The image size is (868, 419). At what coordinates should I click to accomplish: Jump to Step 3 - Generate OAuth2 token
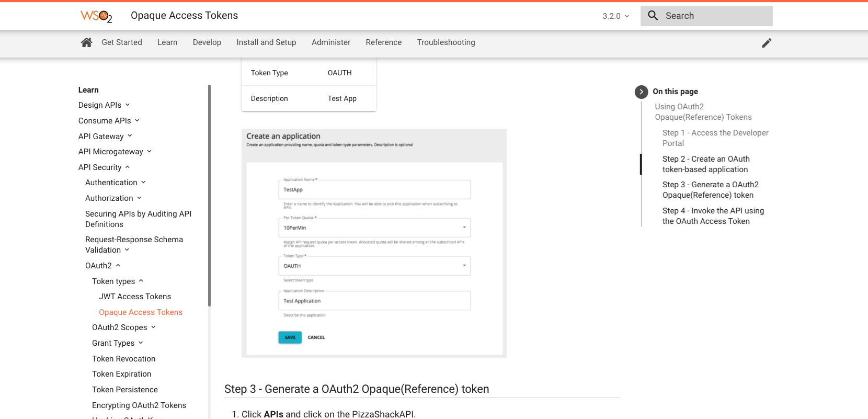711,190
